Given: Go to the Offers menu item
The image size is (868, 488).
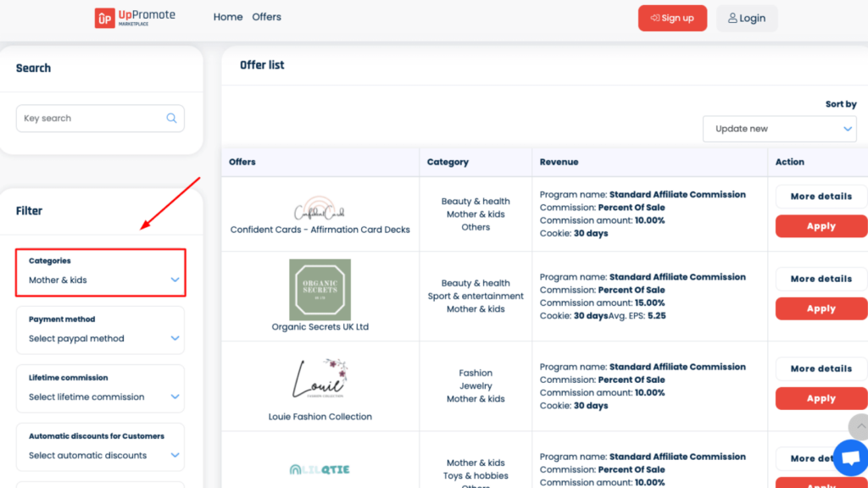Looking at the screenshot, I should [267, 17].
